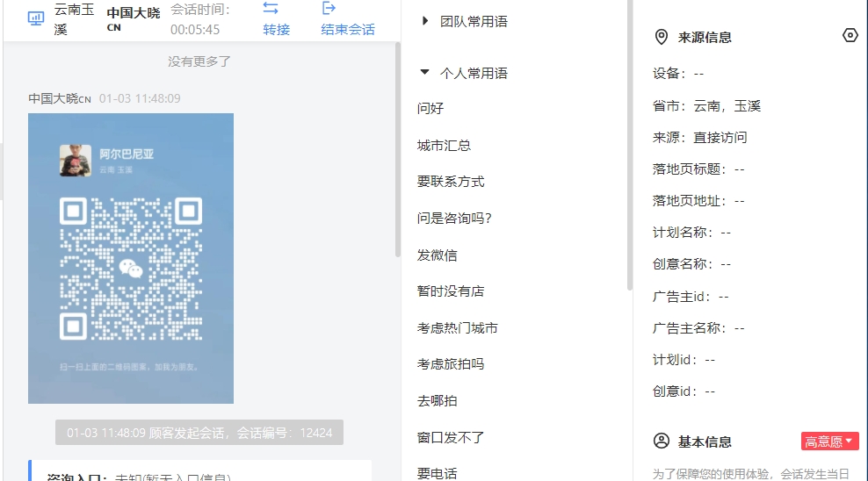Open the hexagon settings icon in 来源信息

click(850, 35)
